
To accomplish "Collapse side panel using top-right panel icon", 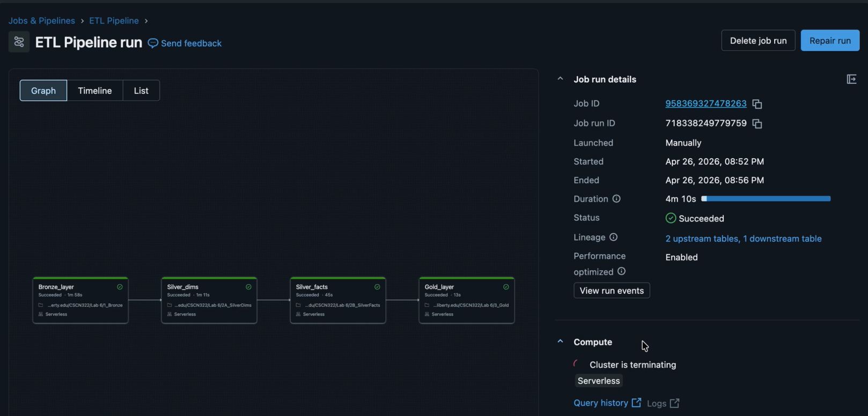I will click(851, 79).
